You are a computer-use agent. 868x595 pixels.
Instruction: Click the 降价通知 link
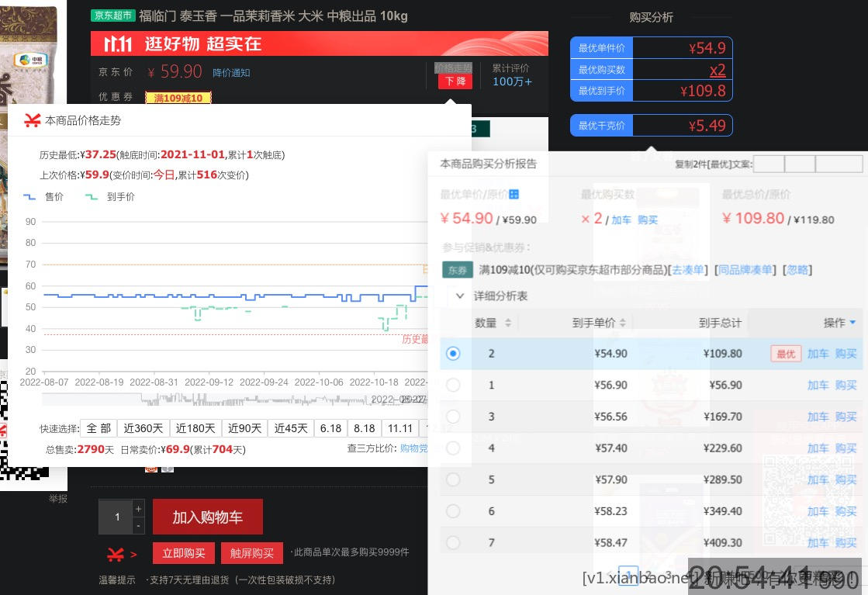tap(231, 72)
